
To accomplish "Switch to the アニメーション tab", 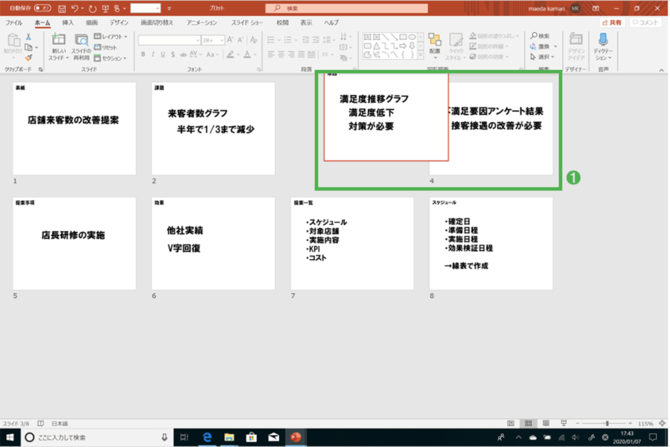I will pos(202,23).
